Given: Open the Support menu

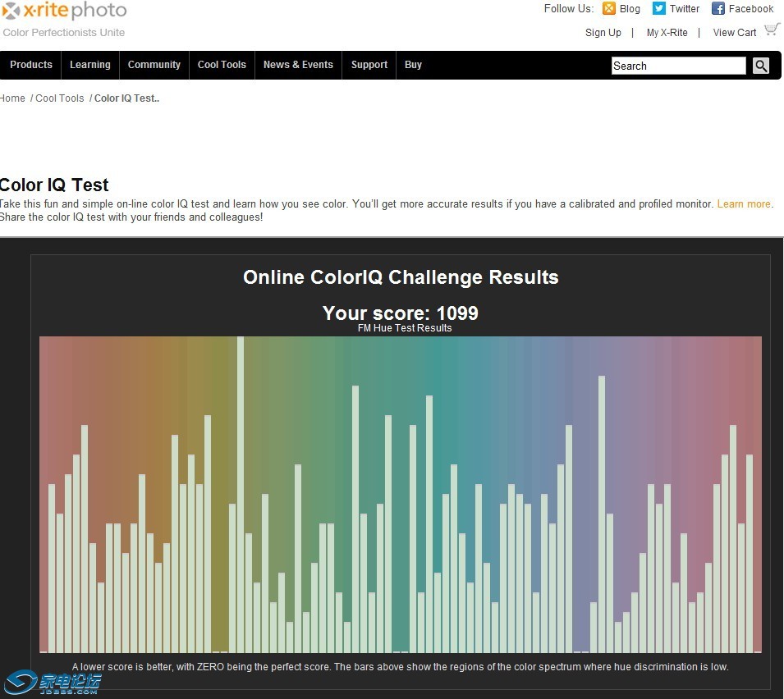Looking at the screenshot, I should 369,65.
